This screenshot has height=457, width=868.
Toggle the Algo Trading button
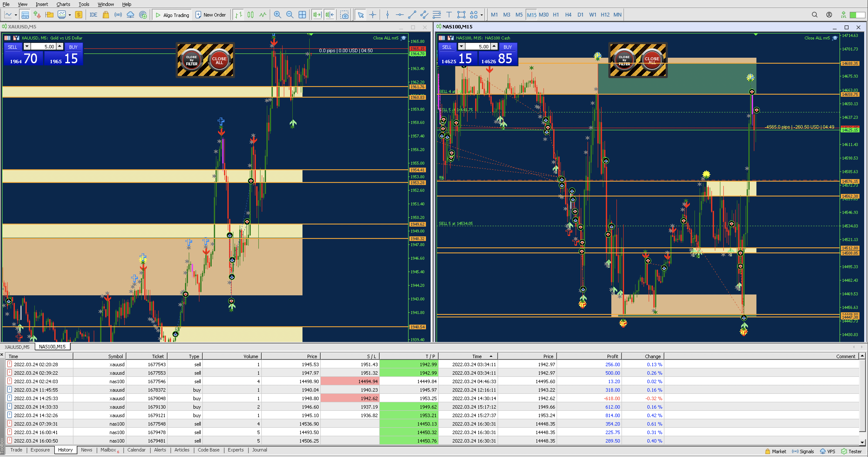[x=172, y=15]
